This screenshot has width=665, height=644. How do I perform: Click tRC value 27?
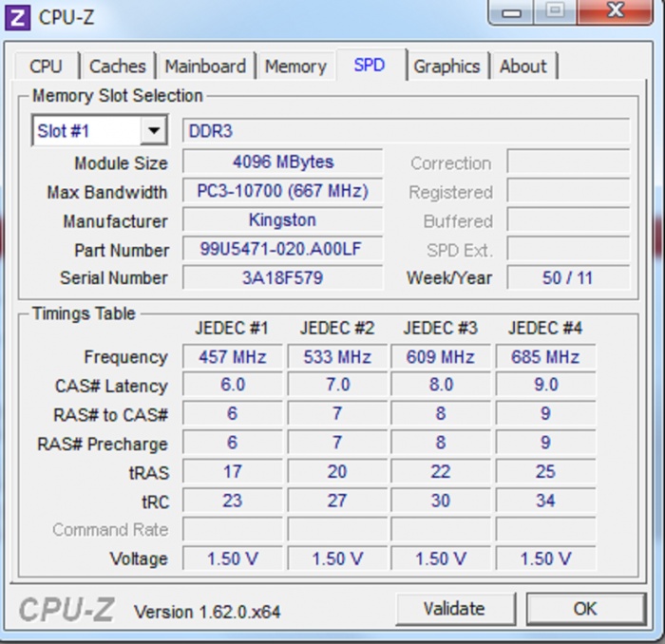(x=337, y=501)
